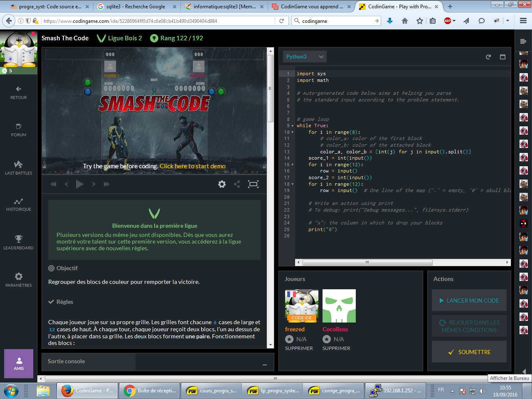The image size is (532, 399).
Task: Open HISTORIQUE in the sidebar
Action: click(x=18, y=205)
